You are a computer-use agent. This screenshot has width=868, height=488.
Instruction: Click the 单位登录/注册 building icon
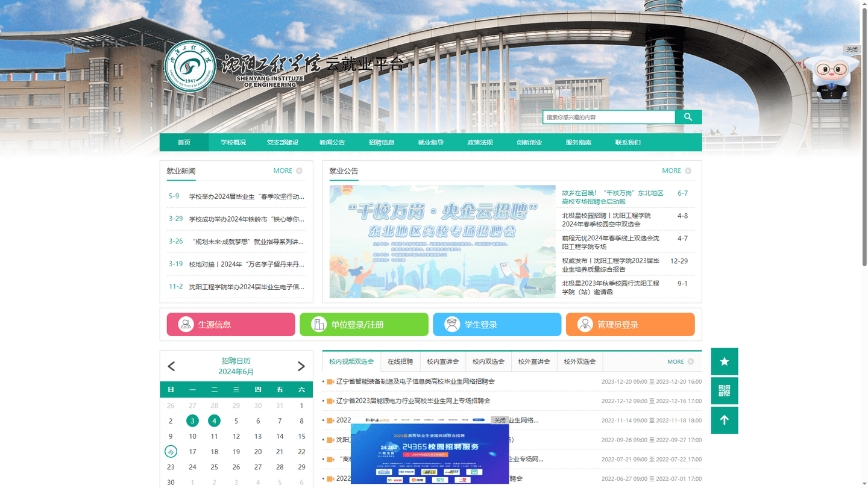pos(318,324)
